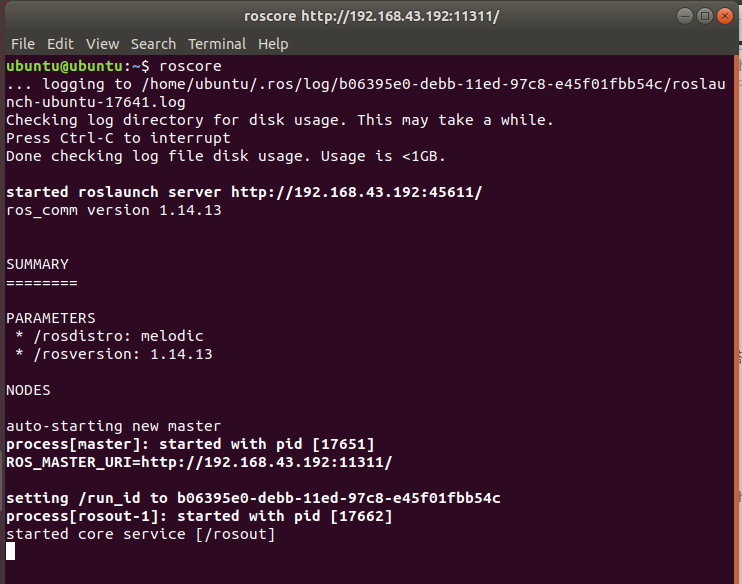The image size is (742, 584).
Task: Maximize the roscore terminal window
Action: point(705,16)
